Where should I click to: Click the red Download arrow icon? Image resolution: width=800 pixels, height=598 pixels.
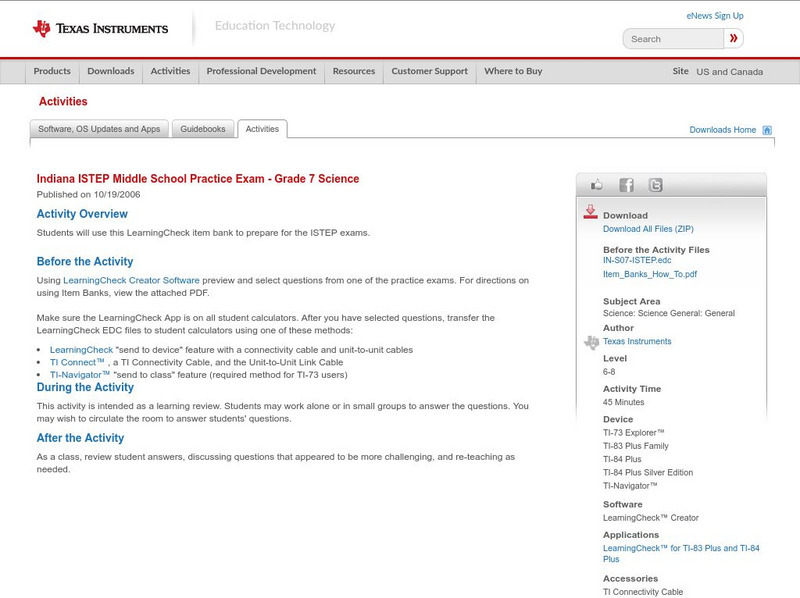click(x=591, y=211)
